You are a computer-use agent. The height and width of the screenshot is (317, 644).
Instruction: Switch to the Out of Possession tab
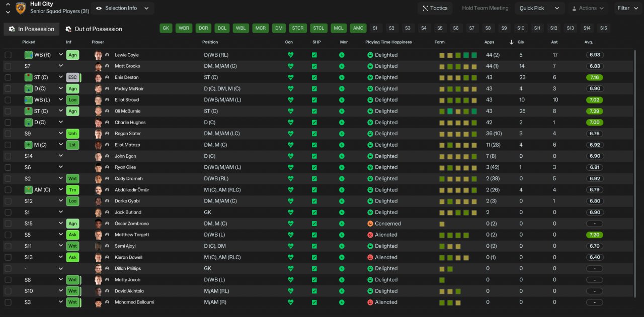(94, 29)
